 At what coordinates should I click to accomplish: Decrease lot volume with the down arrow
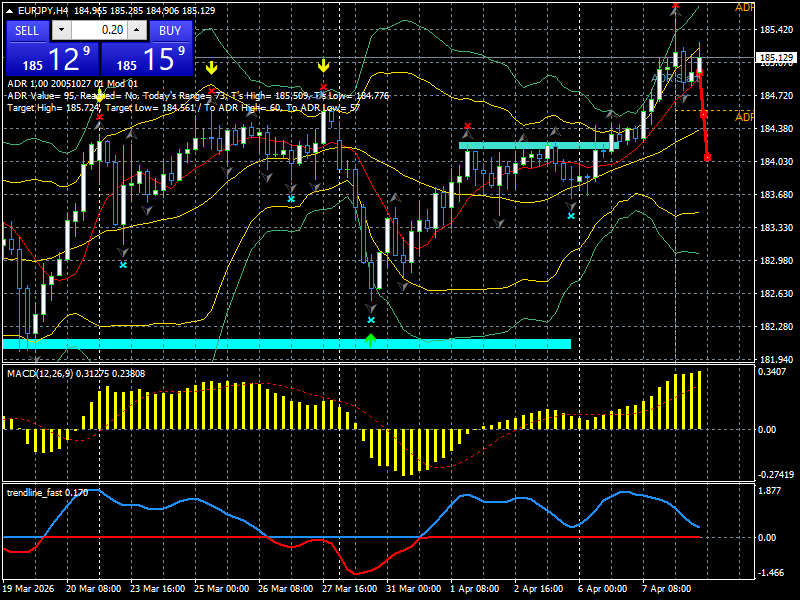pyautogui.click(x=61, y=30)
